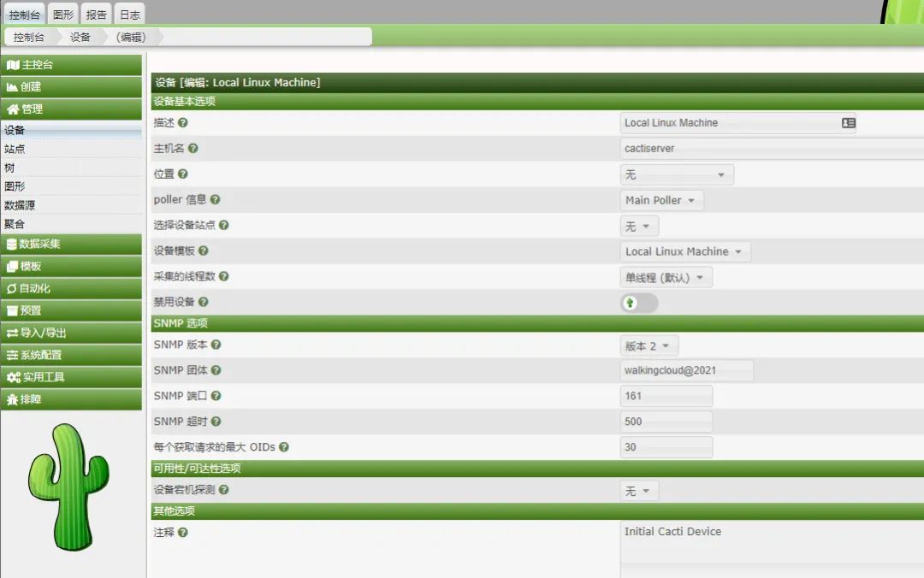This screenshot has height=578, width=924.
Task: Switch to the 日志 tab
Action: (x=130, y=15)
